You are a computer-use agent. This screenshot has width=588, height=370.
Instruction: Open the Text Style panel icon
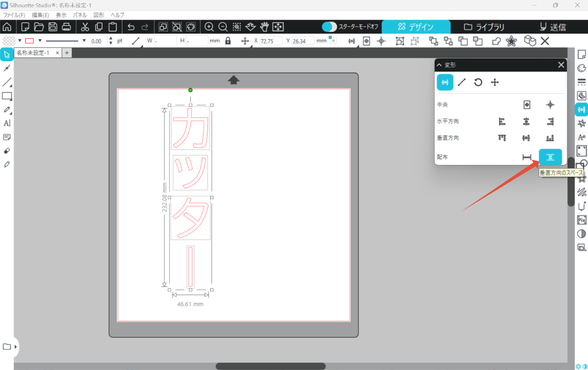(x=581, y=137)
